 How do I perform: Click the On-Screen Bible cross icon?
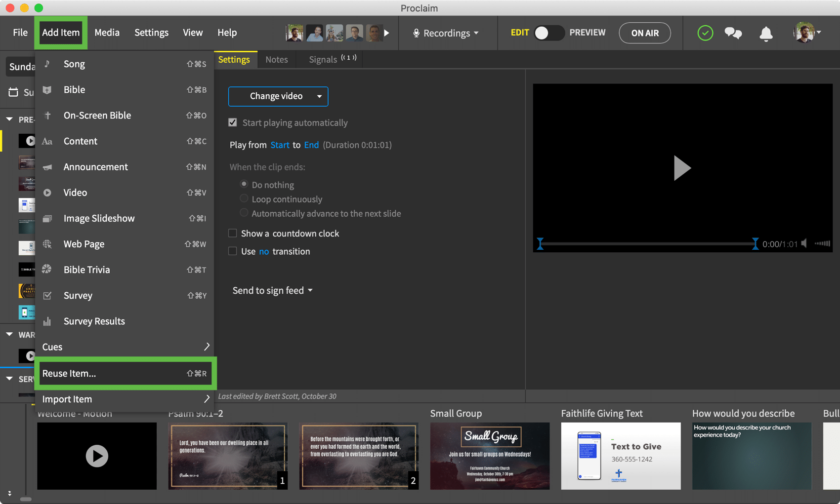(x=47, y=116)
